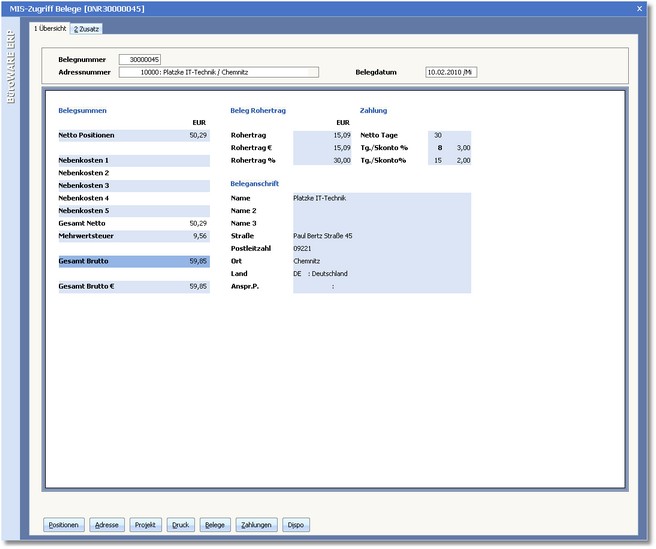Click the Positionen button
Screen dimensions: 656x549
pyautogui.click(x=64, y=524)
